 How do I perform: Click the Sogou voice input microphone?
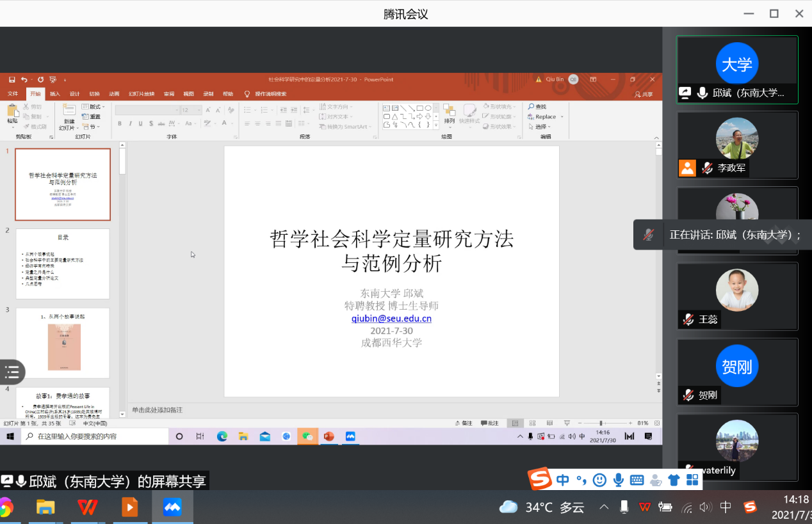[x=618, y=480]
